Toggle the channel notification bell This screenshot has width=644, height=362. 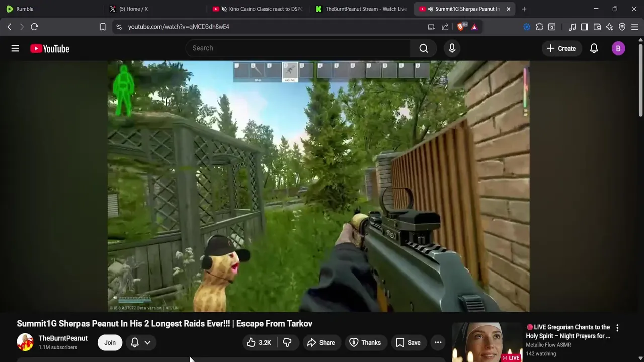(135, 343)
